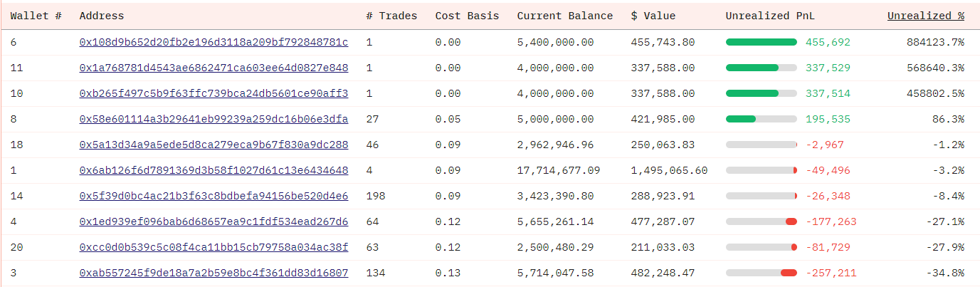
Task: Open the 0x1ed939ef096bab6d address link
Action: click(x=214, y=221)
